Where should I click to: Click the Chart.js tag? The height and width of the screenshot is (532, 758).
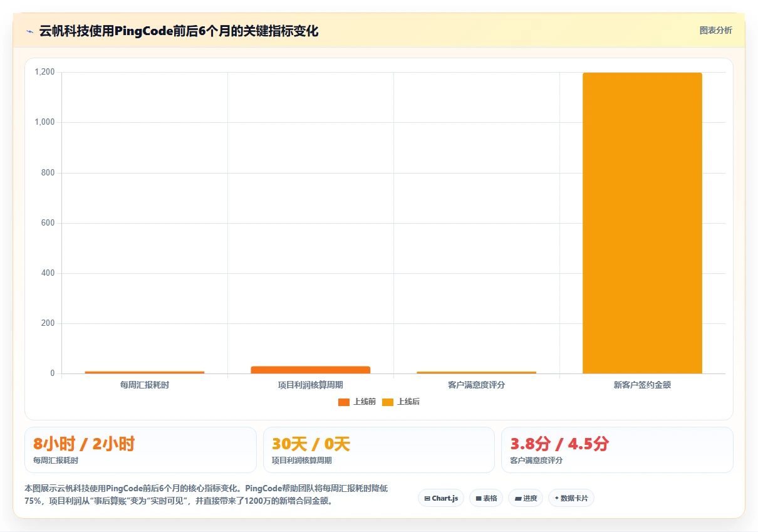pyautogui.click(x=441, y=498)
